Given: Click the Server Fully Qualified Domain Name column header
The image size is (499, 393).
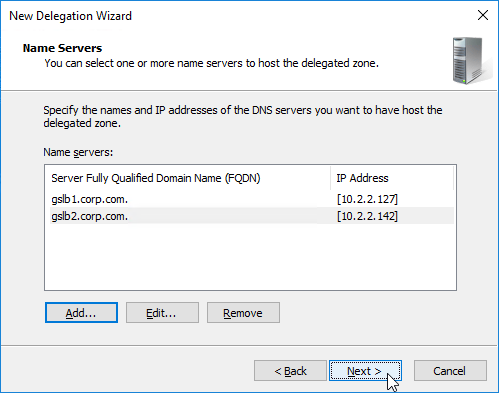Looking at the screenshot, I should click(188, 178).
